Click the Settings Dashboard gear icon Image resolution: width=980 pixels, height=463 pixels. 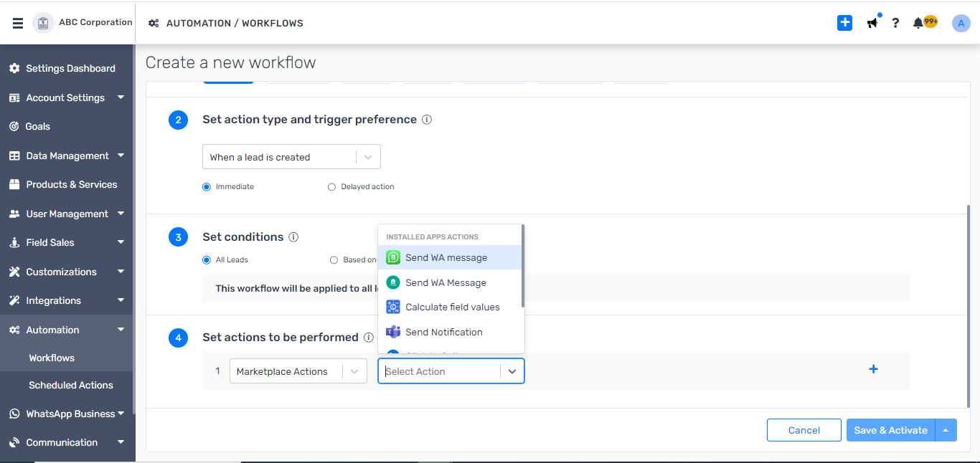(14, 69)
